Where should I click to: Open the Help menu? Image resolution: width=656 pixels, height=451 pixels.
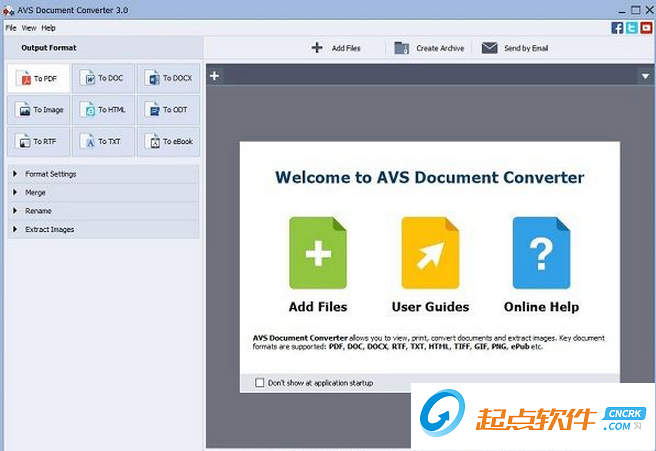tap(48, 28)
